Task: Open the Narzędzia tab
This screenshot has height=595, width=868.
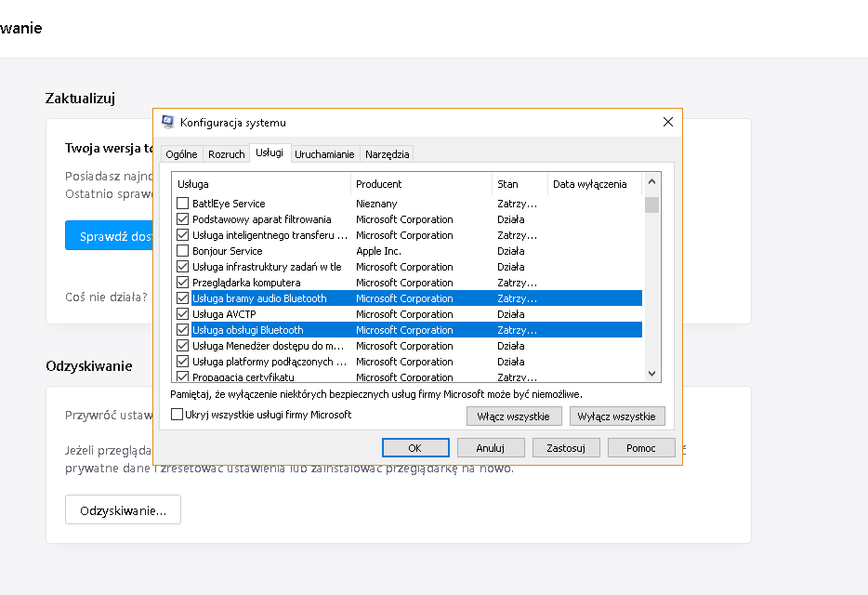Action: pos(388,154)
